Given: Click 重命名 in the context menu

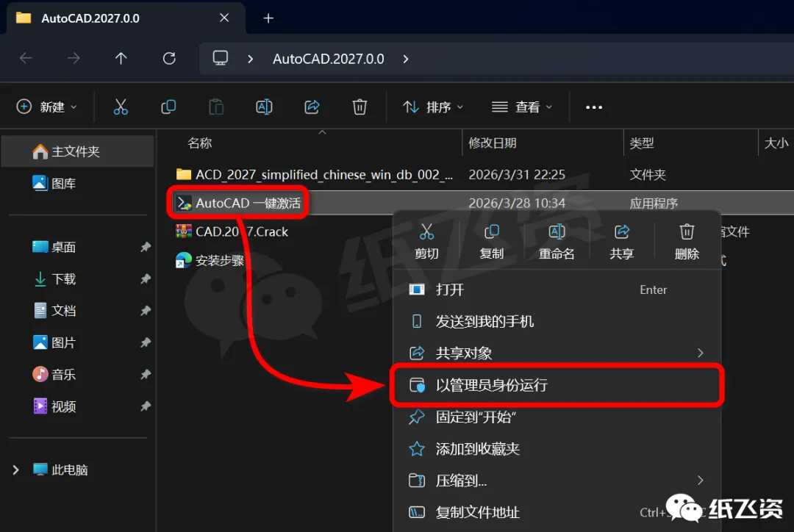Looking at the screenshot, I should [557, 242].
